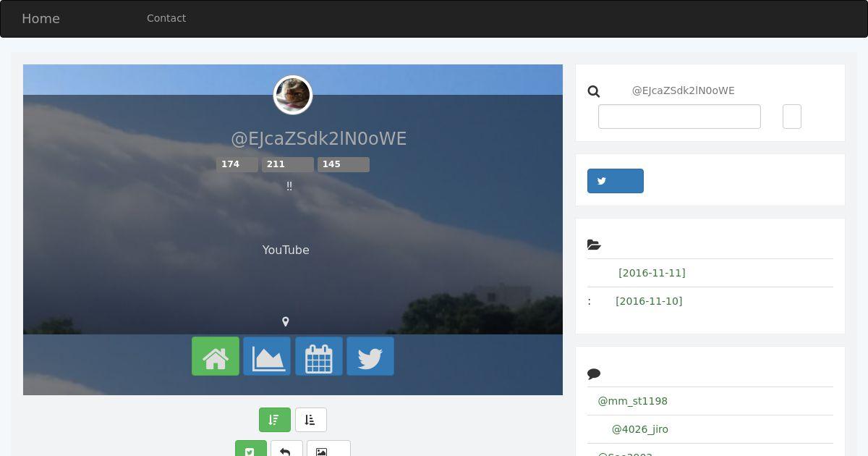Screen dimensions: 868x456
Task: Click the 174 count badge
Action: coord(237,164)
